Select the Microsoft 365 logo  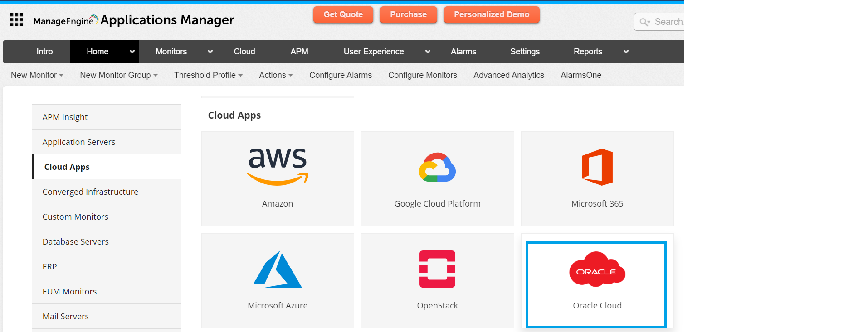[597, 167]
